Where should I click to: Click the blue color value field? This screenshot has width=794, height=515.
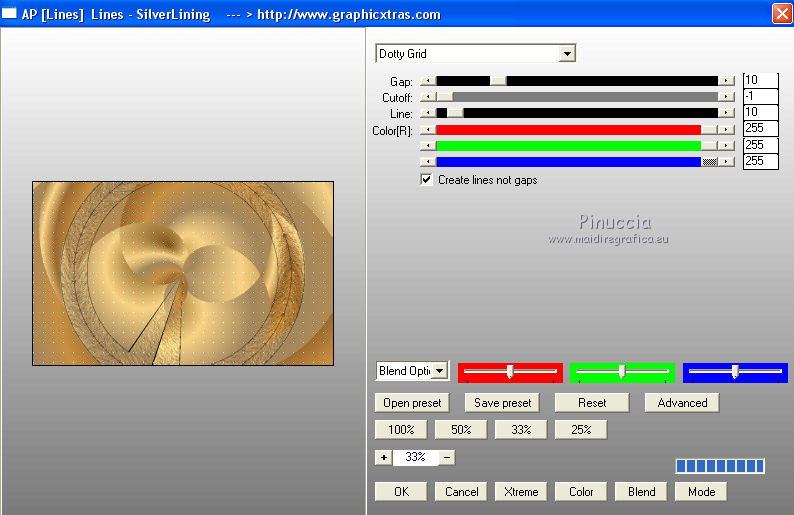click(761, 162)
